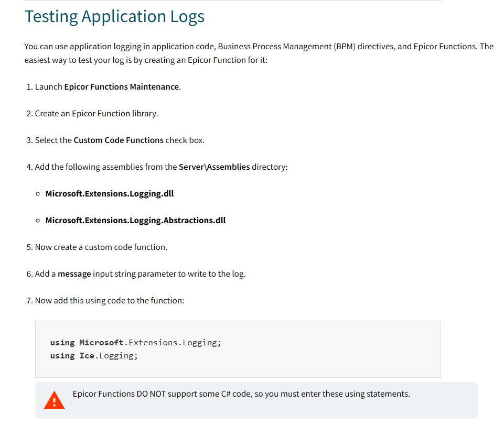Select the bold text "Epicor Functions Maintenance"
This screenshot has height=426, width=504.
pos(122,87)
